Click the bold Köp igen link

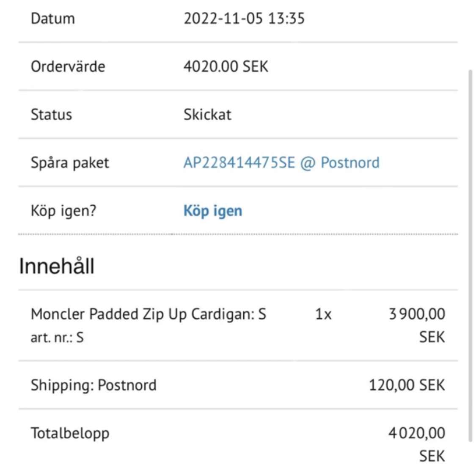point(212,211)
